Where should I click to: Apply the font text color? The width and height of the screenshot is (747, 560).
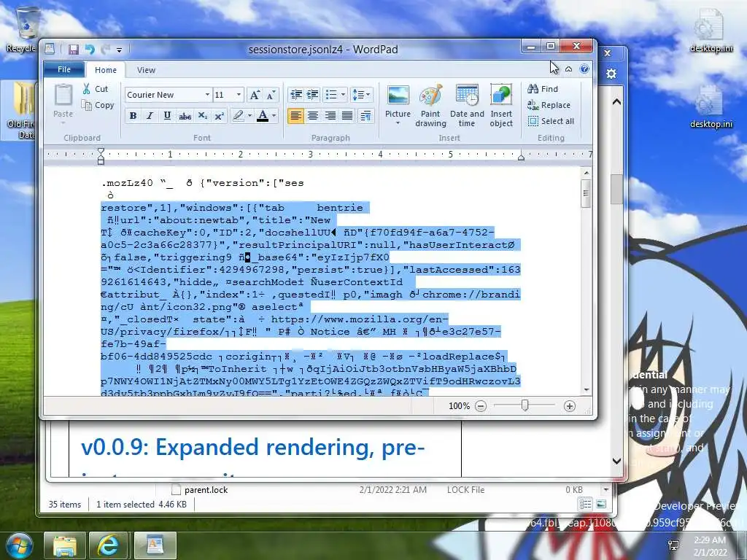click(263, 116)
